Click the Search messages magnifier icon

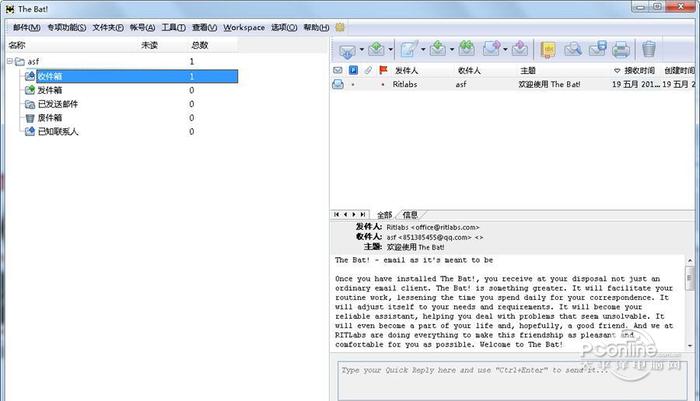click(572, 49)
